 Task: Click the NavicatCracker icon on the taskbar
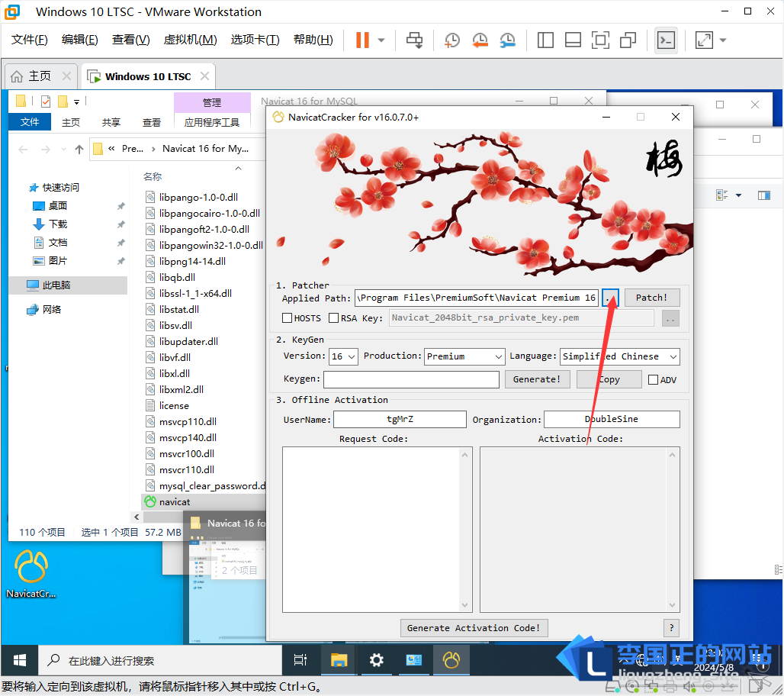pos(451,660)
